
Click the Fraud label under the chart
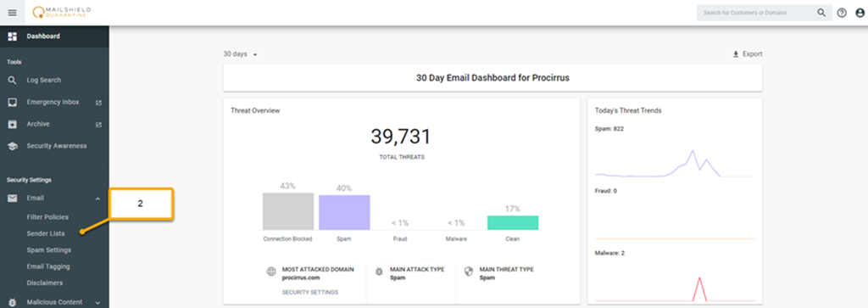tap(400, 239)
